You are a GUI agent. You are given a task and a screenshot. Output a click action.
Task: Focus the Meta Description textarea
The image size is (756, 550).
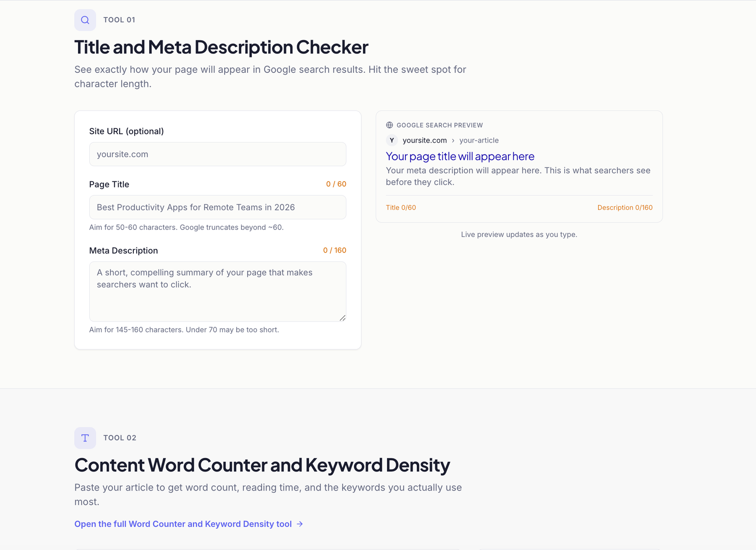tap(217, 292)
